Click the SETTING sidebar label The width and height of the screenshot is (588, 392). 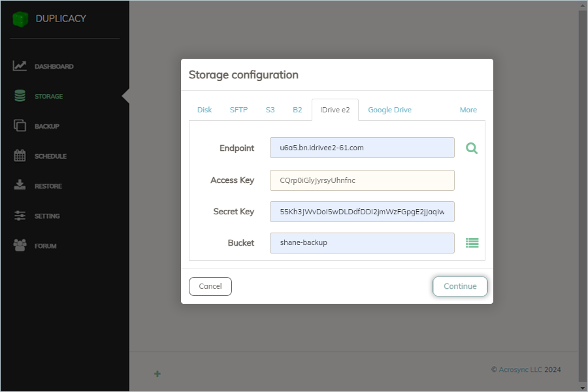(47, 216)
